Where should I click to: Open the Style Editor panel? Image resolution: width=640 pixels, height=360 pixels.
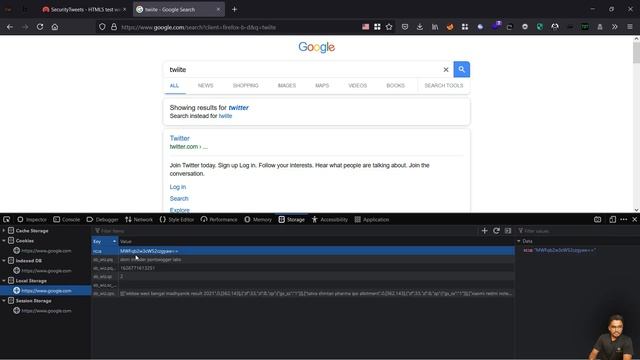pos(177,220)
